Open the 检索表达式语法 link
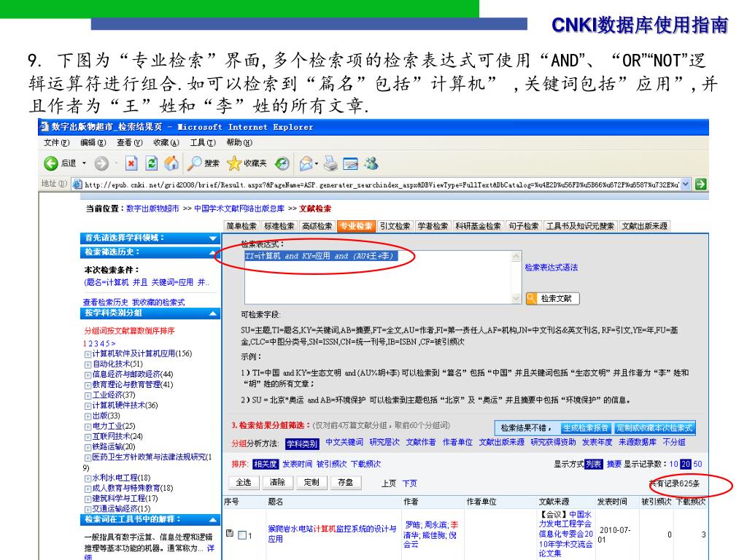747x560 pixels. point(551,268)
